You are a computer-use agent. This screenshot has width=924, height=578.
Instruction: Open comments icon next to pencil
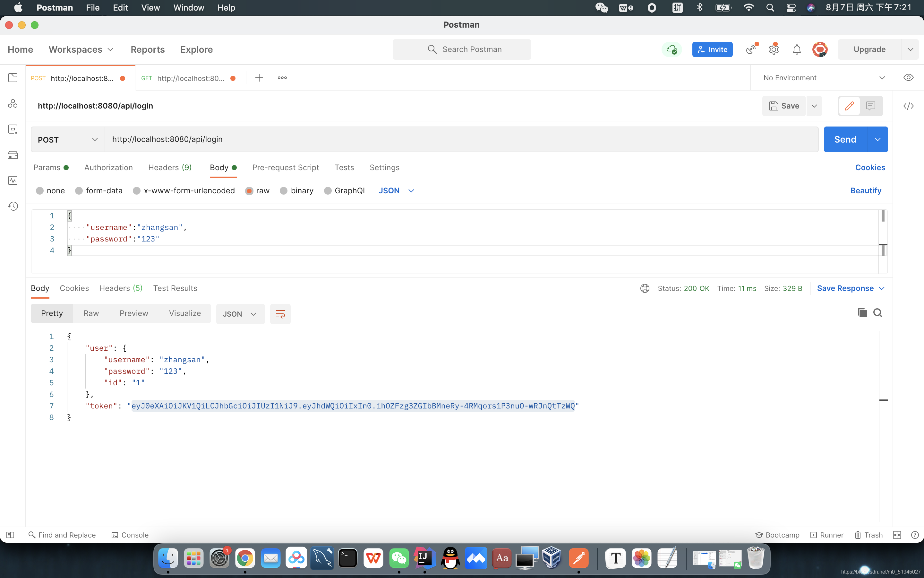870,106
